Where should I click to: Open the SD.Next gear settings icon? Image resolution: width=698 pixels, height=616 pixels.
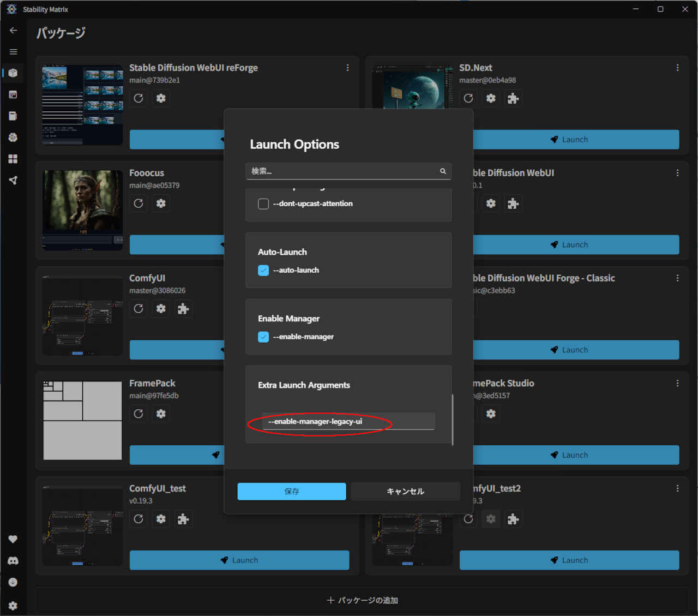491,98
